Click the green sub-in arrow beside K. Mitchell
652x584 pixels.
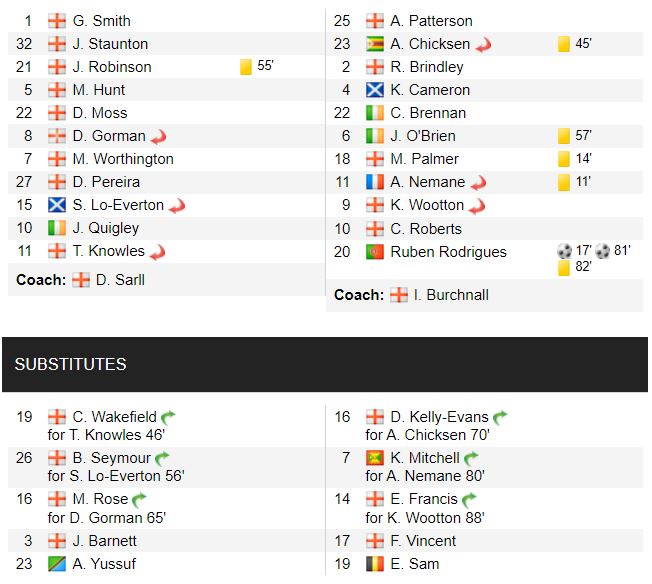pyautogui.click(x=471, y=458)
